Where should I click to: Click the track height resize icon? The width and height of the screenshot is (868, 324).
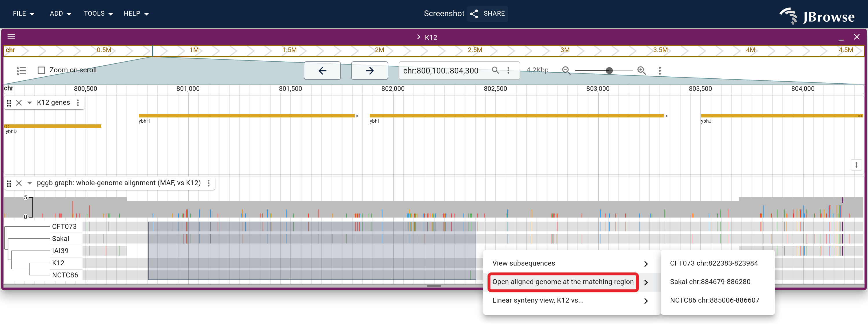coord(856,165)
